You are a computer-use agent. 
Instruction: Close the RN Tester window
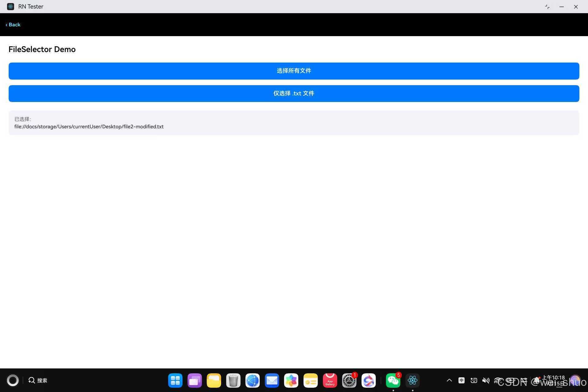[x=576, y=7]
